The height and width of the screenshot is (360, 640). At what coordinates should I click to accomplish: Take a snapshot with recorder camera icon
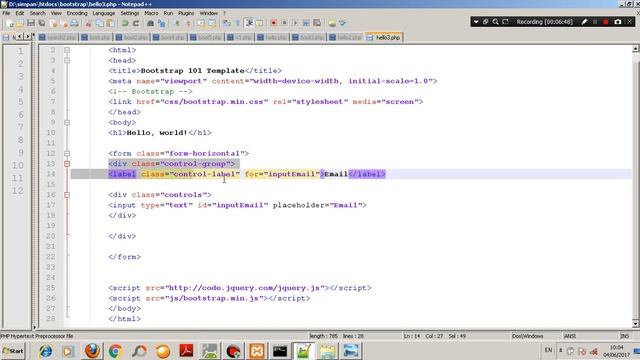point(618,22)
